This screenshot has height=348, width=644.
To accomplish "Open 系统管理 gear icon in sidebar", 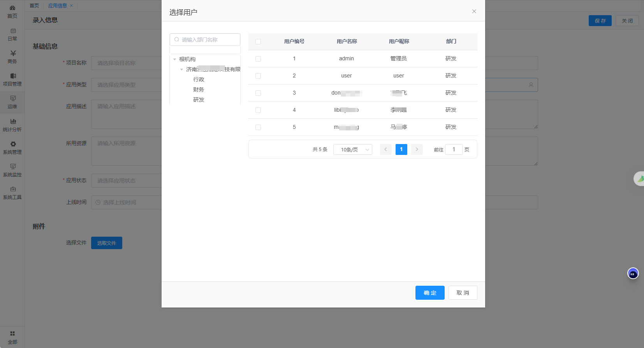I will pos(13,144).
